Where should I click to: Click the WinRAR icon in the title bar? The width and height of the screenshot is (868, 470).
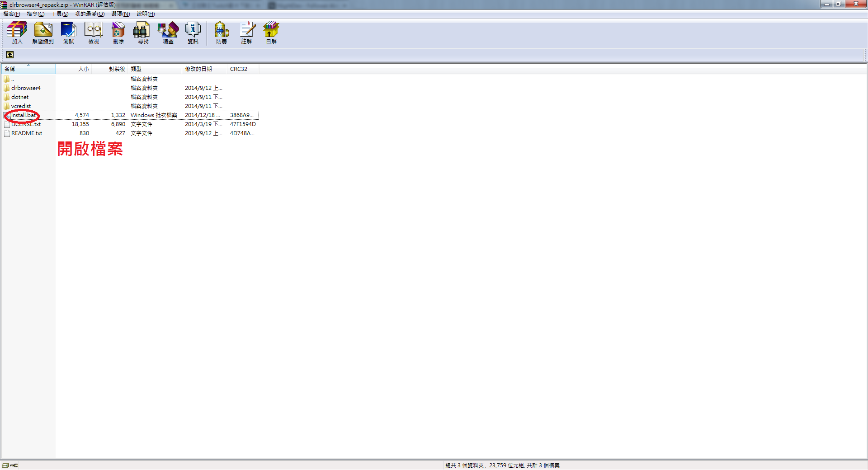pyautogui.click(x=4, y=5)
